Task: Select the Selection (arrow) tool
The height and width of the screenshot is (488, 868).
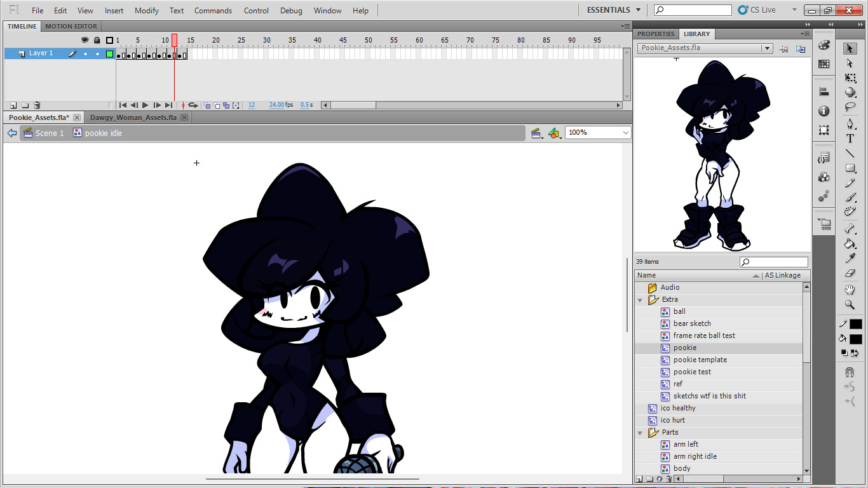Action: click(850, 49)
